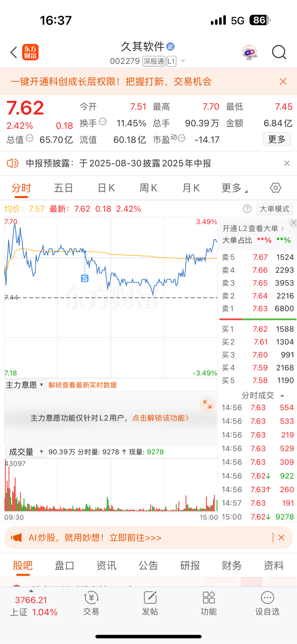Expand the stock title dropdown arrow
The image size is (297, 644).
(183, 61)
